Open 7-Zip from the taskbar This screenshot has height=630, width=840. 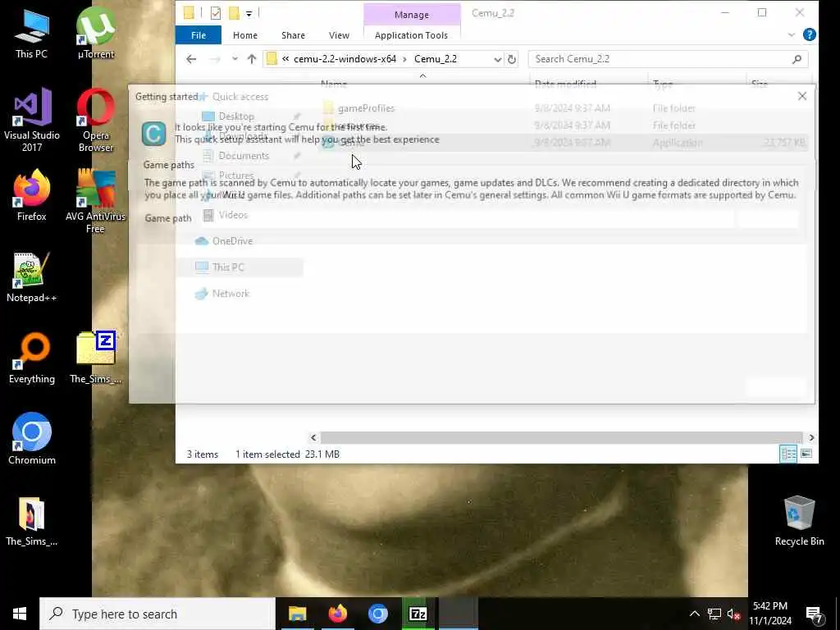coord(418,614)
